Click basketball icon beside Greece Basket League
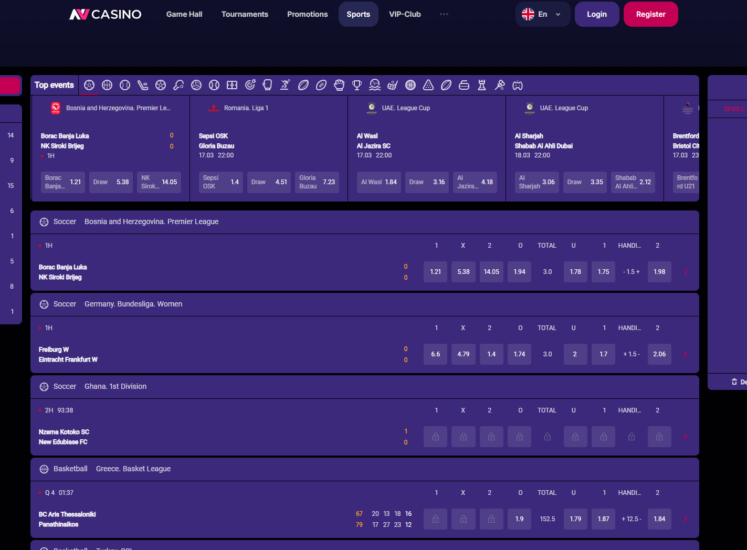The width and height of the screenshot is (747, 550). pyautogui.click(x=44, y=469)
